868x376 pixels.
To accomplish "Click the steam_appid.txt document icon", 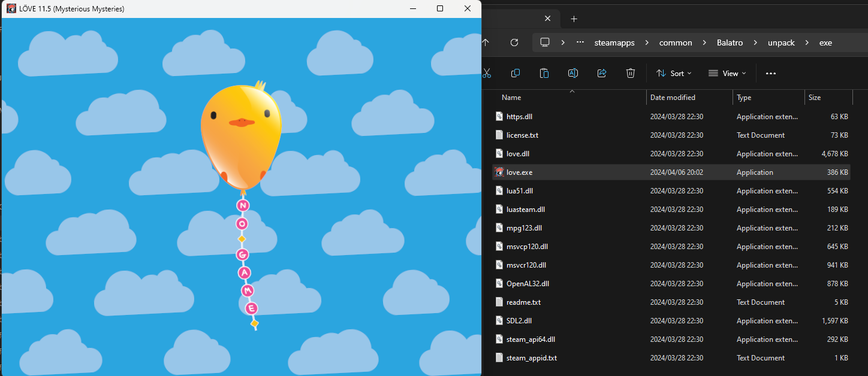I will (x=499, y=357).
